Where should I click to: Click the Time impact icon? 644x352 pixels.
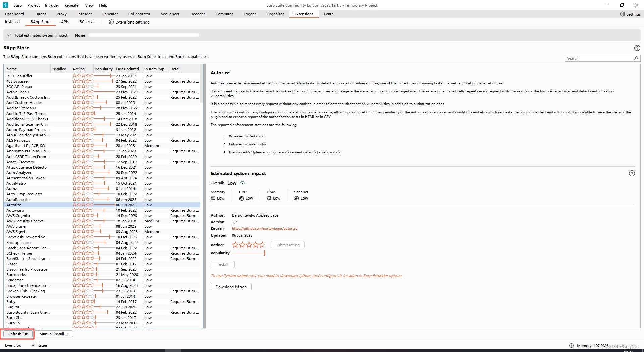(269, 198)
